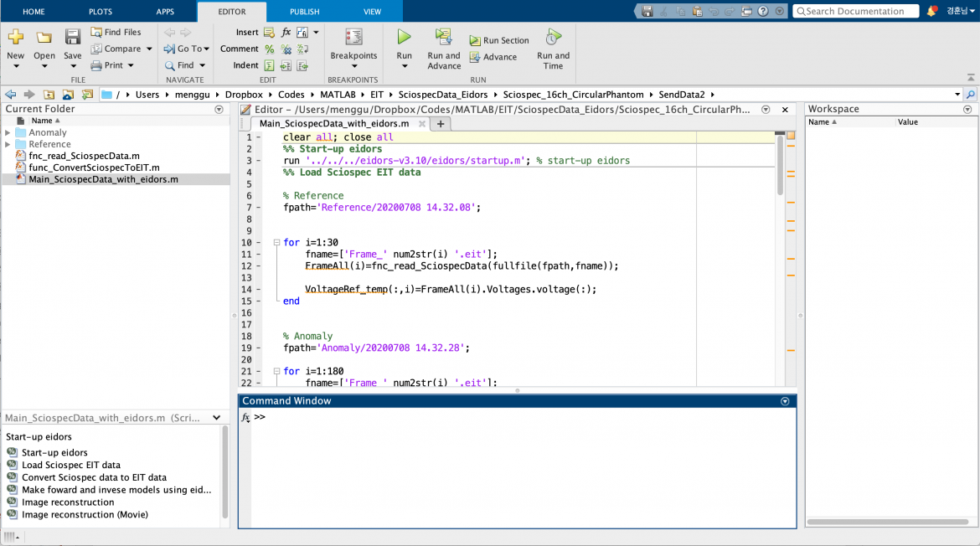This screenshot has height=546, width=980.
Task: Click the Run green play icon
Action: pos(404,37)
